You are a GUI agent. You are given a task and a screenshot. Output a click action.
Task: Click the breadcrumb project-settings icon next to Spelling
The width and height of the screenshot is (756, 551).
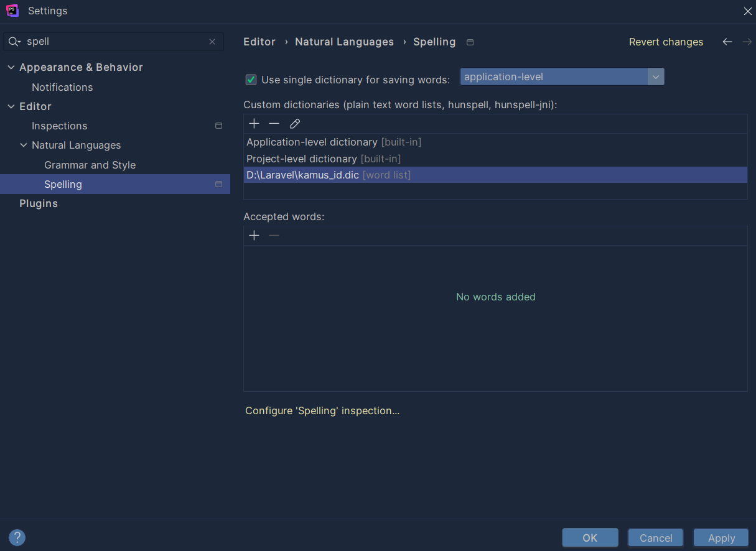coord(470,42)
